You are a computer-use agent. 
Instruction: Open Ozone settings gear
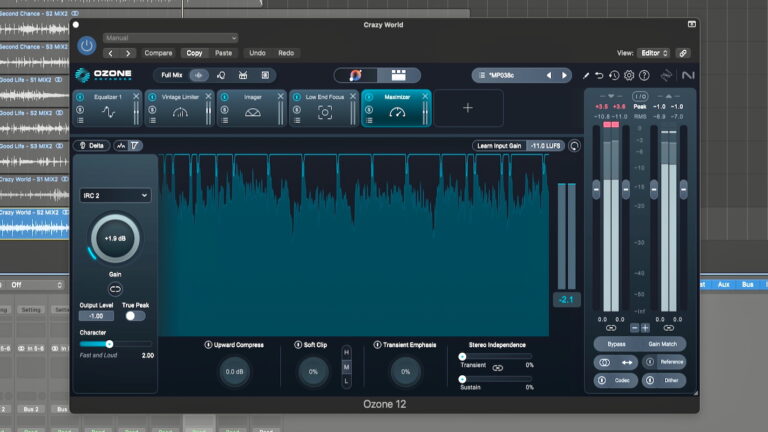(x=629, y=75)
